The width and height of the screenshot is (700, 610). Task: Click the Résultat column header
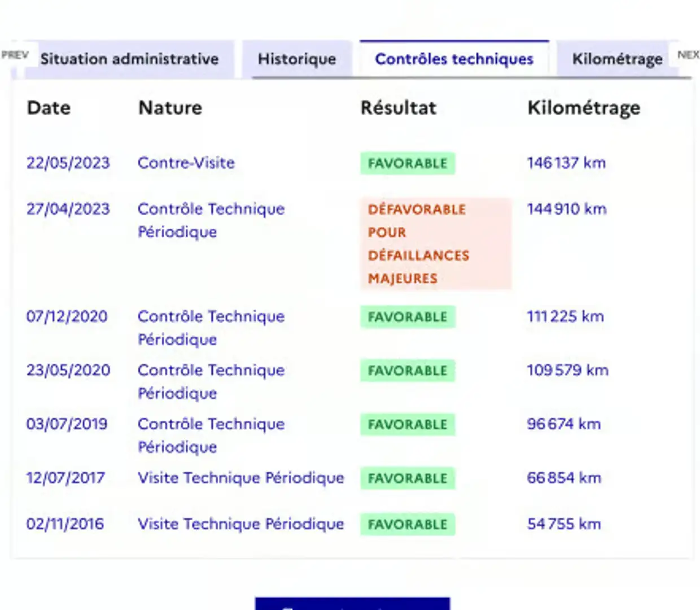[399, 108]
